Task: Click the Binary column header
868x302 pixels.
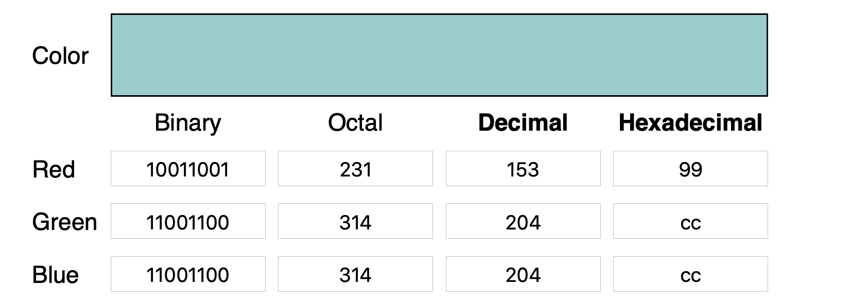Action: pos(188,123)
